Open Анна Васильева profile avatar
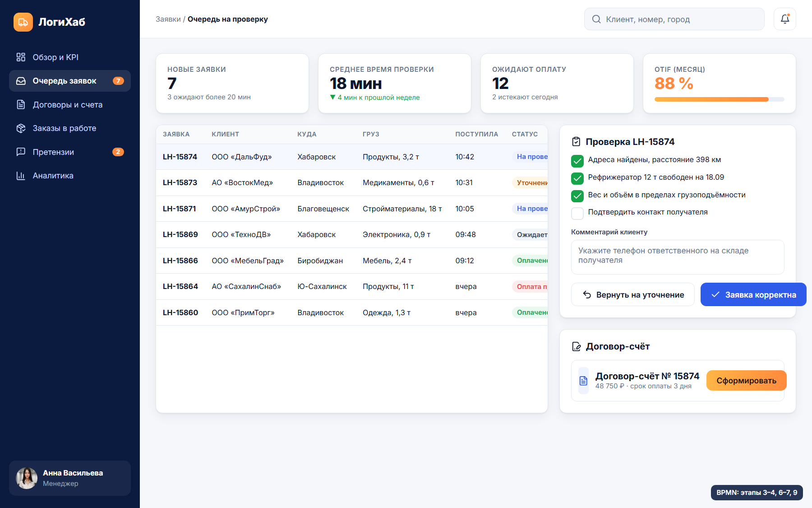Image resolution: width=812 pixels, height=508 pixels. tap(27, 478)
